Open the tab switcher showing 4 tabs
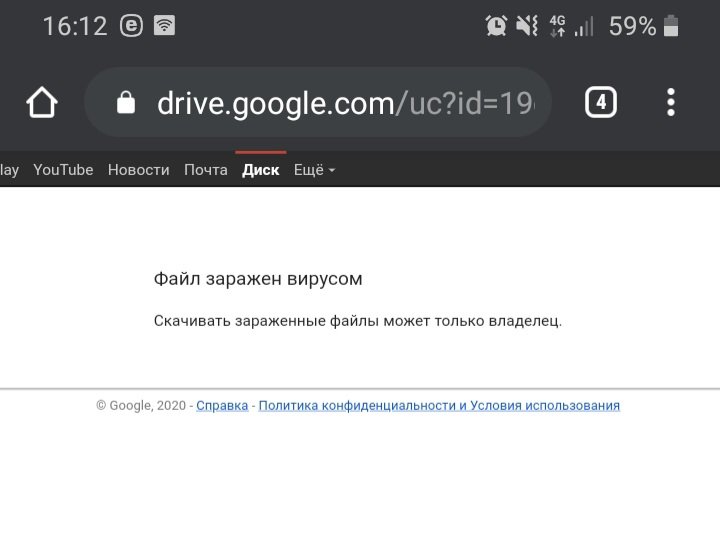The image size is (720, 540). pyautogui.click(x=600, y=102)
